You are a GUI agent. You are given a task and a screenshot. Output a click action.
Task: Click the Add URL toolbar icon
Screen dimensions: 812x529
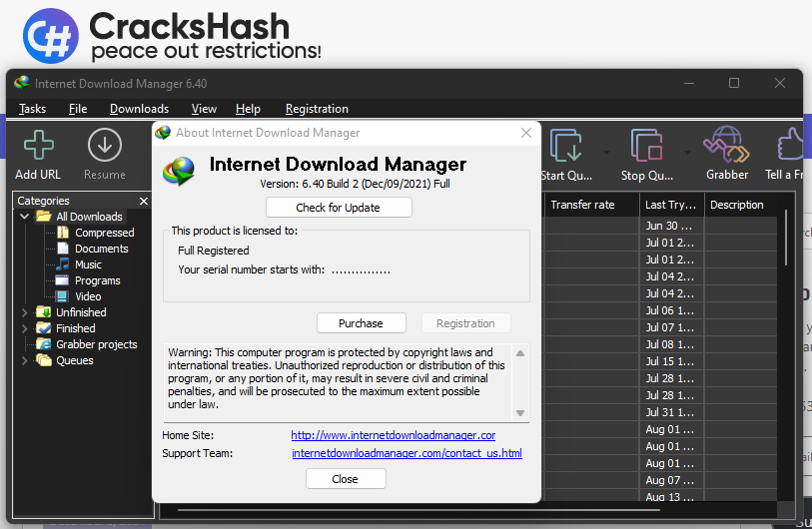38,145
